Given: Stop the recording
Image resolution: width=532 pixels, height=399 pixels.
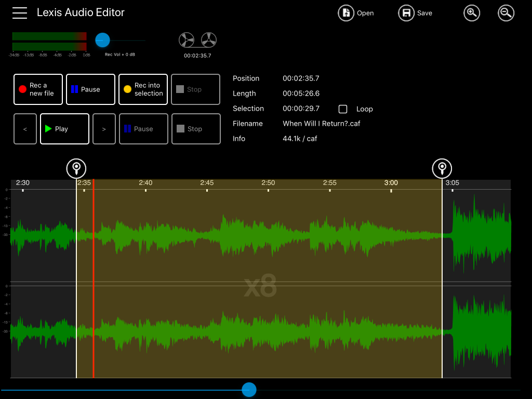Looking at the screenshot, I should (196, 89).
